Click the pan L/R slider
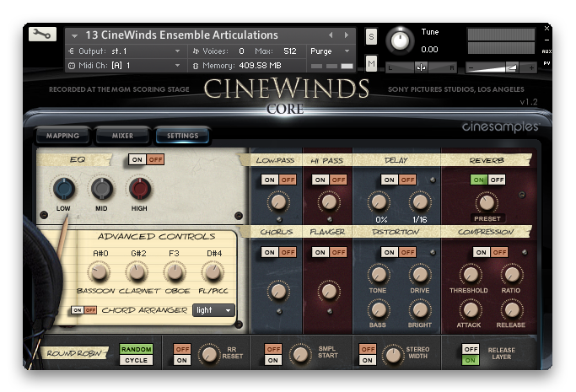The image size is (576, 392). point(421,67)
